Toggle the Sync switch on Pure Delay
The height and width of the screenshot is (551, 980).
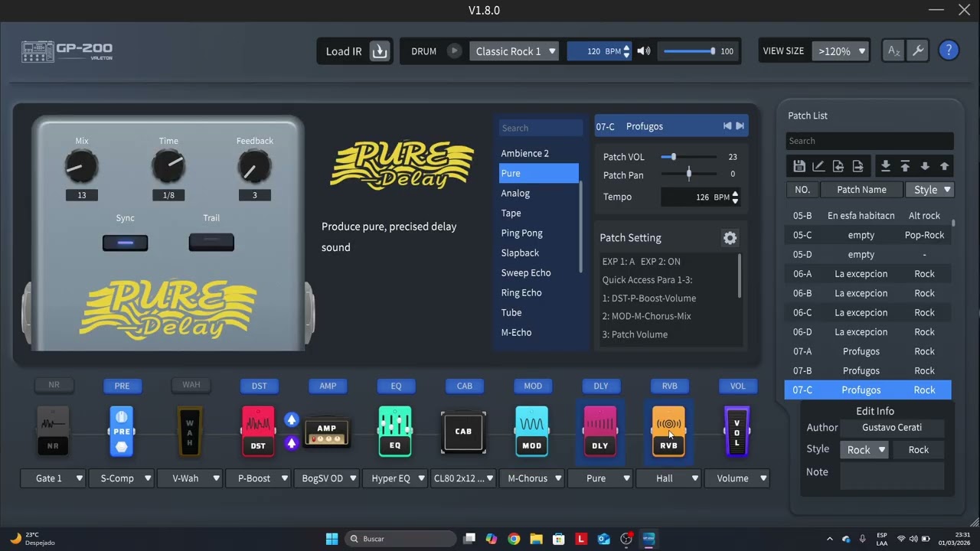point(125,243)
